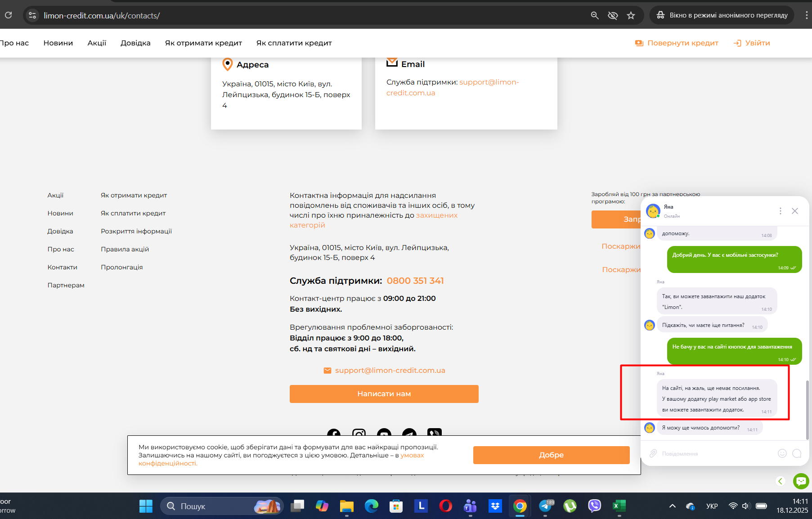Click the taskbar Пошук search box
812x519 pixels.
[x=222, y=506]
